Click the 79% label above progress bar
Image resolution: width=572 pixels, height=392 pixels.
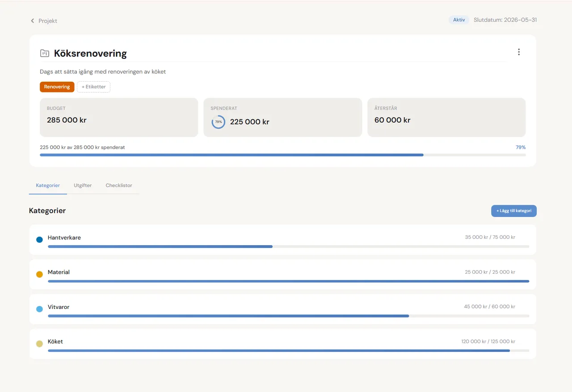(x=521, y=147)
